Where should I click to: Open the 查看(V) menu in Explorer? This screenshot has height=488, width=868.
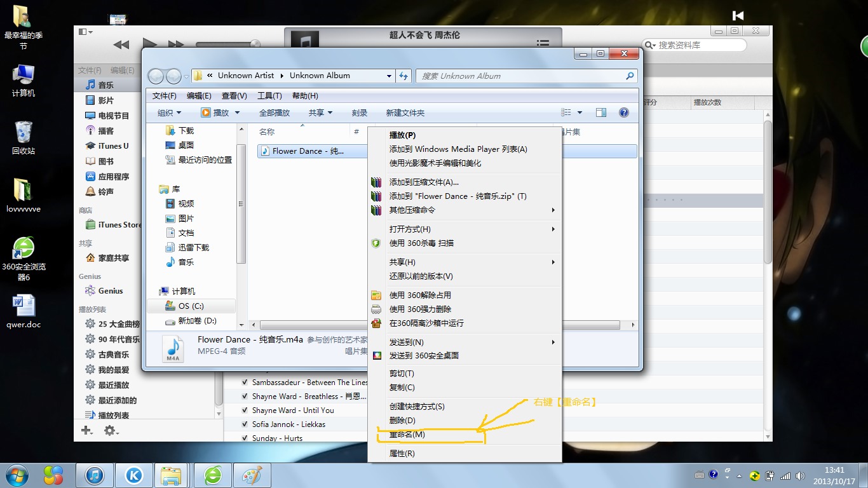[x=234, y=95]
